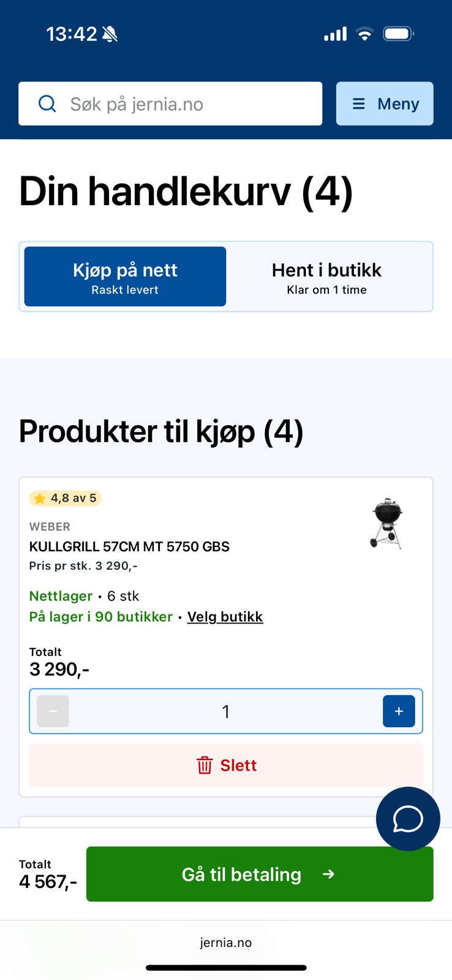The width and height of the screenshot is (452, 980).
Task: Open the Velg butikk link
Action: pos(225,617)
